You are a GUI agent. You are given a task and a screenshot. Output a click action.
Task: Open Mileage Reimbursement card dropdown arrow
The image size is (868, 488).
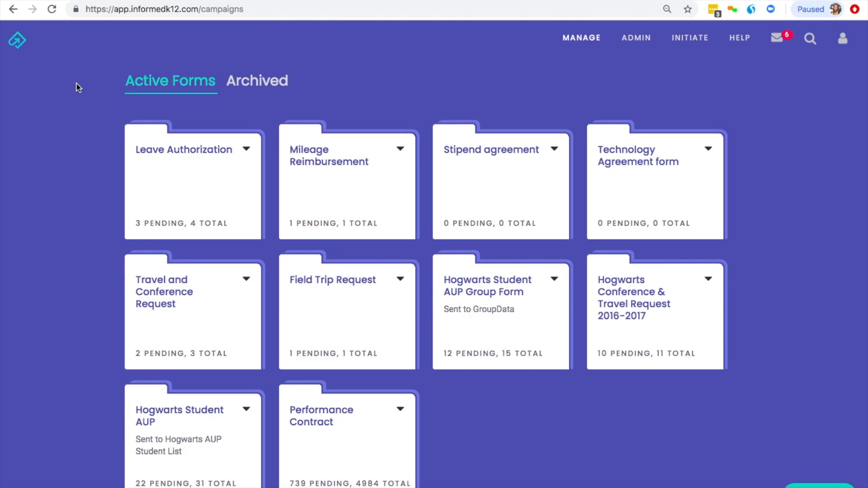coord(400,149)
